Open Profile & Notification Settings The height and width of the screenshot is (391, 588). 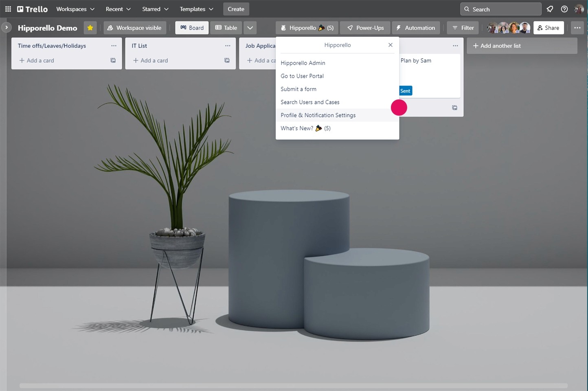coord(337,115)
